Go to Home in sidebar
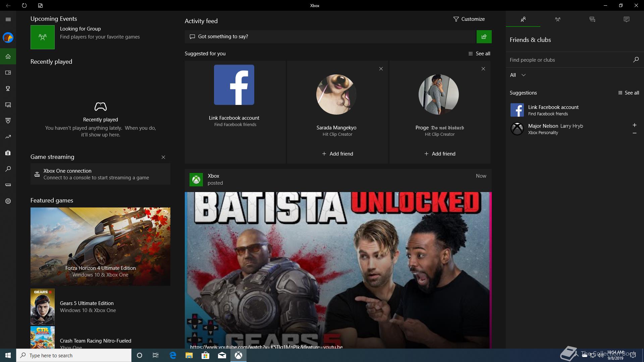The image size is (644, 362). 8,56
